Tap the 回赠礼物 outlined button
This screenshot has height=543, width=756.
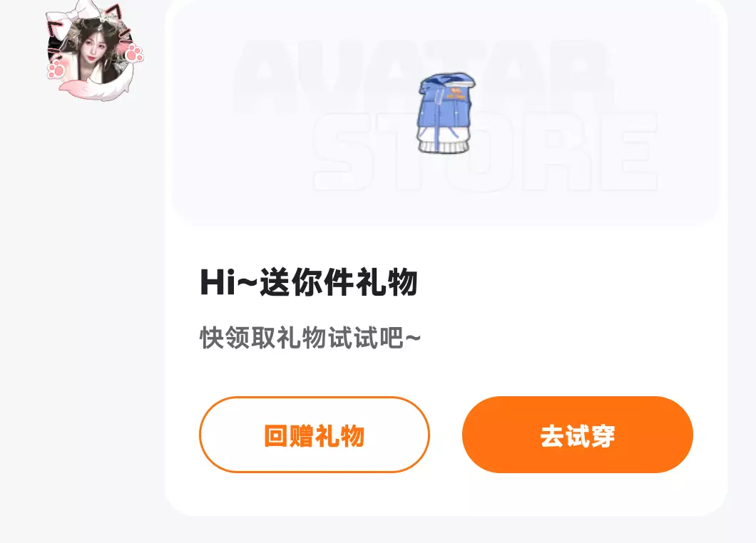(x=315, y=435)
